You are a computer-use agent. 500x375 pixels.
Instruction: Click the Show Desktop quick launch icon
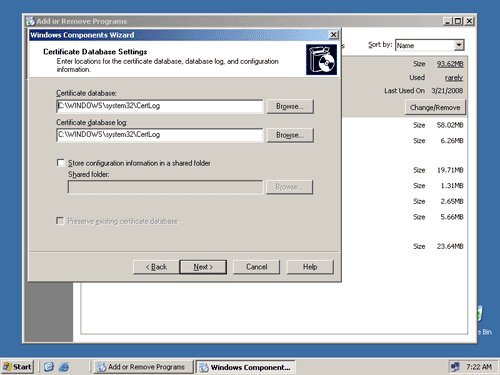[x=49, y=367]
